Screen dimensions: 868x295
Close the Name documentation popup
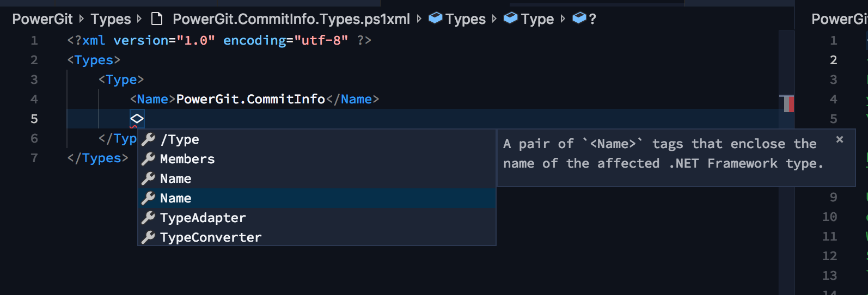point(840,139)
